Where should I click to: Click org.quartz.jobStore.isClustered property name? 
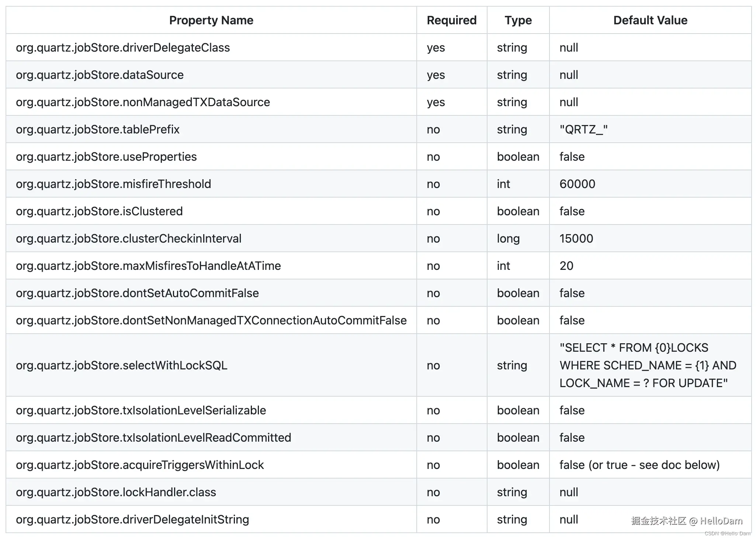click(99, 211)
